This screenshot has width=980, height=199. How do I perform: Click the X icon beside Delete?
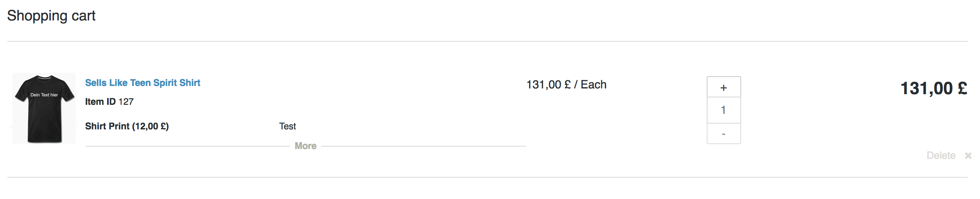pyautogui.click(x=968, y=156)
